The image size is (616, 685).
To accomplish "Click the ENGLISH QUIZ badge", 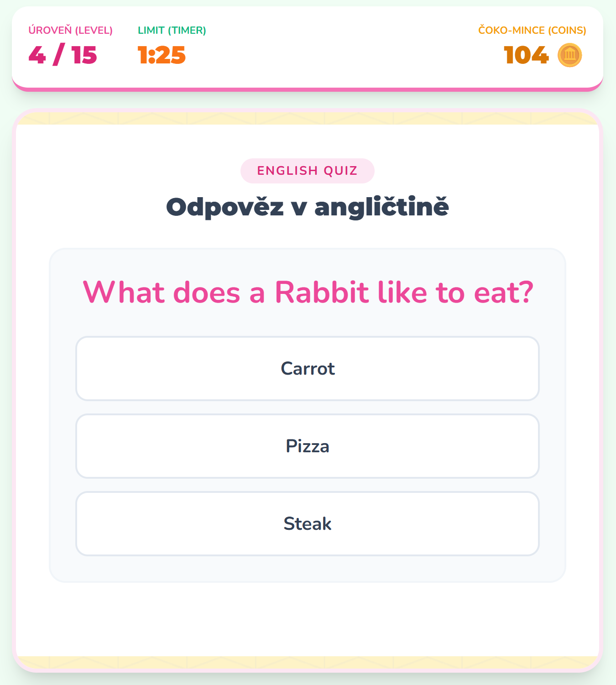I will [307, 171].
